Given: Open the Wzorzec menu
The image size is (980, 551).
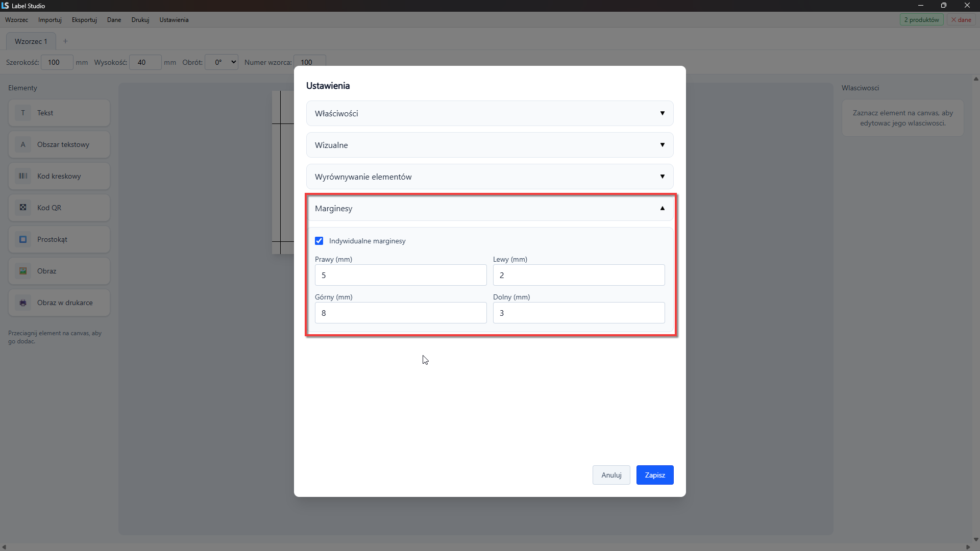Looking at the screenshot, I should pyautogui.click(x=16, y=20).
